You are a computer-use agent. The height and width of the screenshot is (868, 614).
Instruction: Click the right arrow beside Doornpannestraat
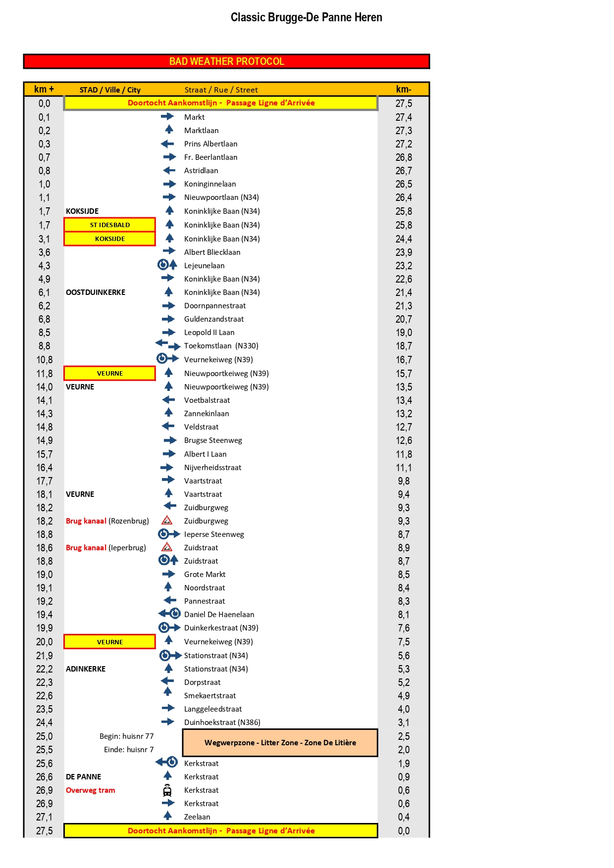(x=169, y=305)
